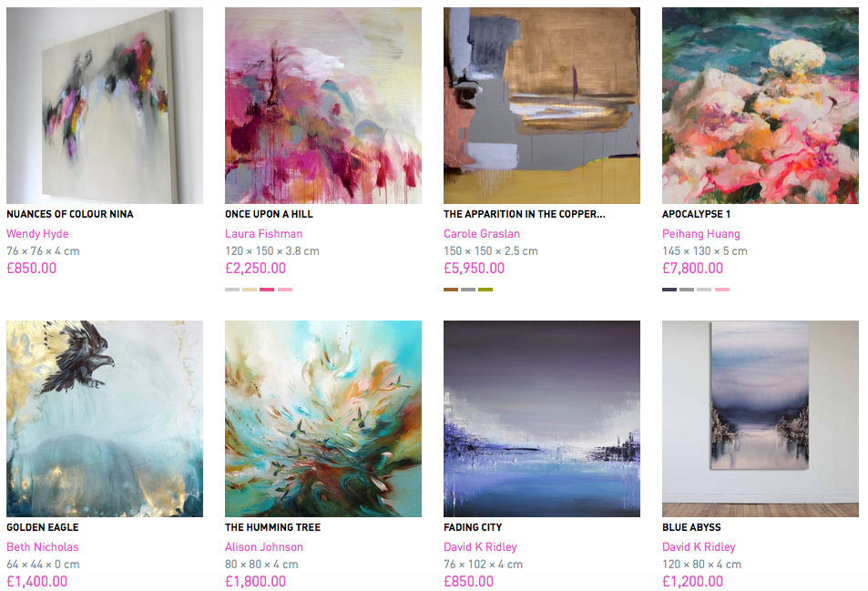This screenshot has height=591, width=868.
Task: Select the pink swatch under Once Upon a Hill
Action: point(268,290)
